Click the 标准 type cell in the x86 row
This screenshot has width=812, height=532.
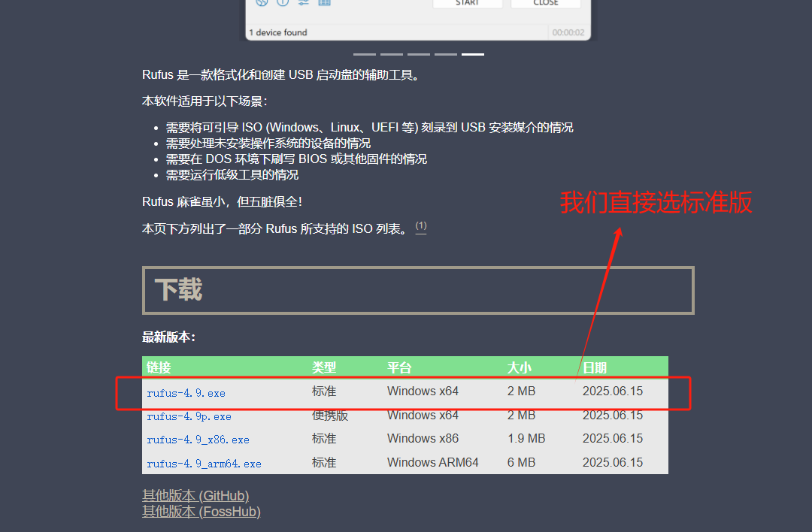pyautogui.click(x=324, y=438)
